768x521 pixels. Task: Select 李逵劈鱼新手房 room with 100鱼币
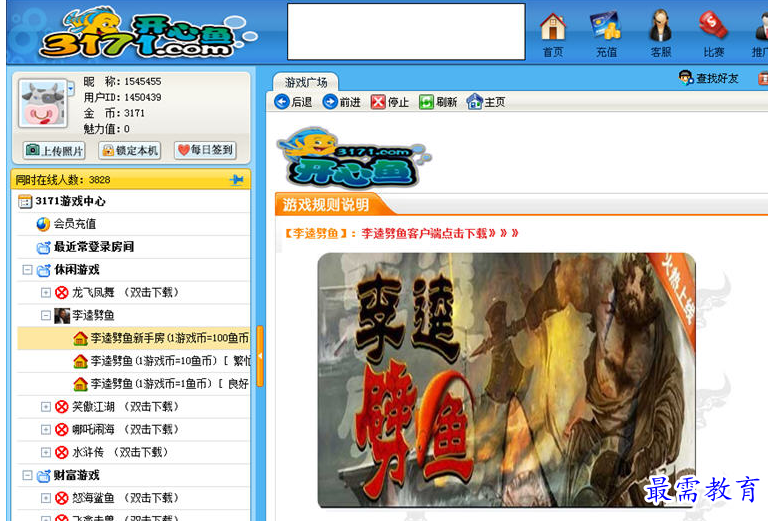(169, 338)
